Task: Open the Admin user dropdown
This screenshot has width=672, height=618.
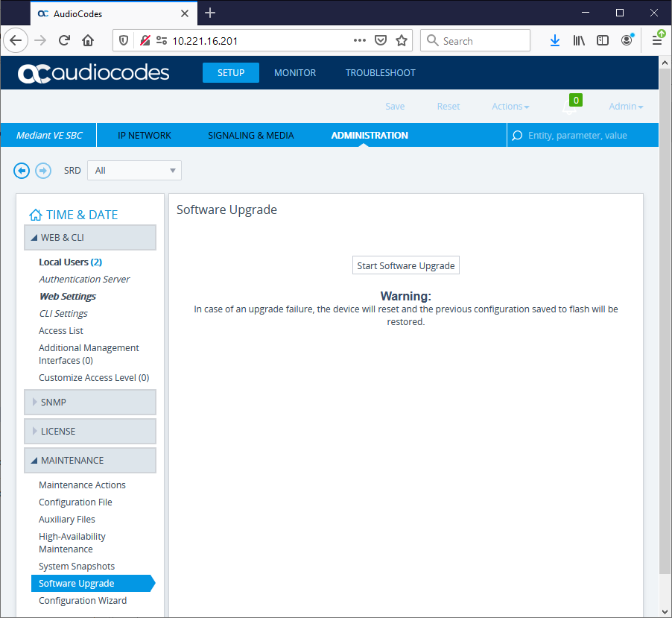Action: coord(625,107)
